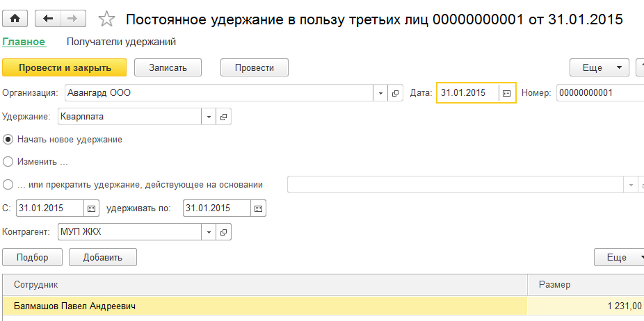Open Контрагент record with open-form icon
Screen dimensions: 644x321
[224, 231]
